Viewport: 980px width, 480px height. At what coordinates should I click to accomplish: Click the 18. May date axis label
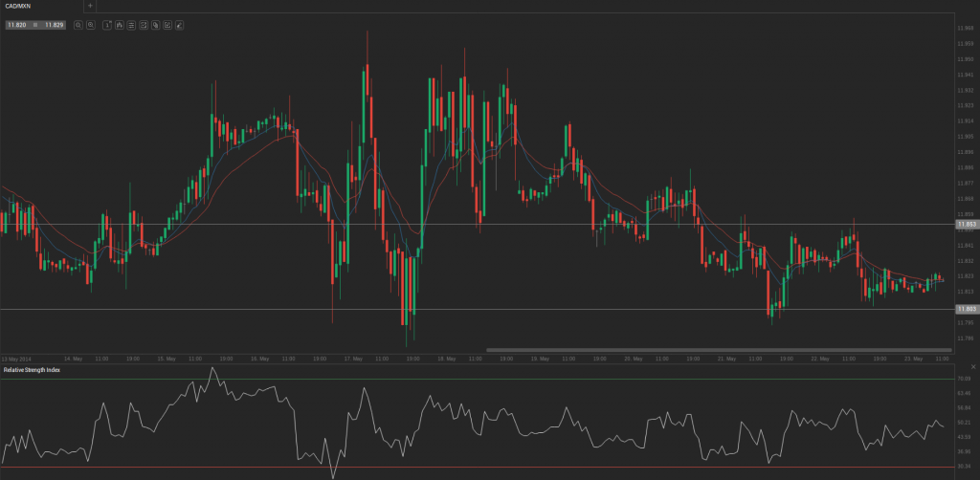coord(446,360)
